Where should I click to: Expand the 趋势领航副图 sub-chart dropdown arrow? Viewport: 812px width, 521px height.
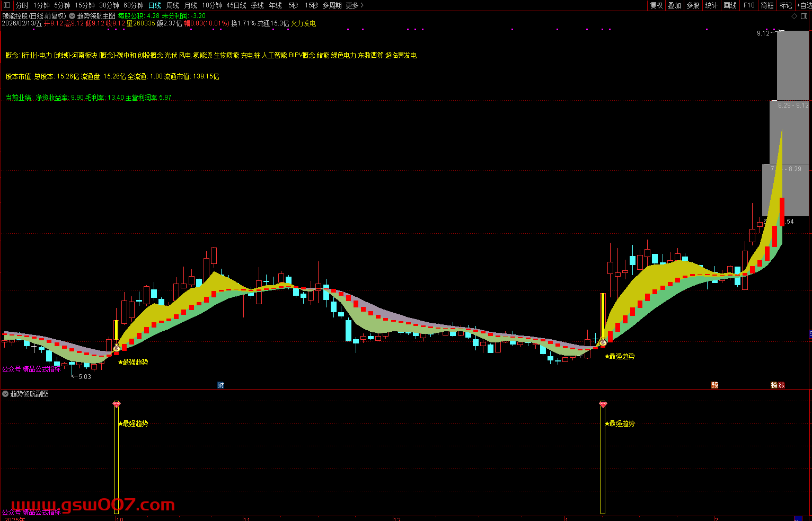click(5, 394)
